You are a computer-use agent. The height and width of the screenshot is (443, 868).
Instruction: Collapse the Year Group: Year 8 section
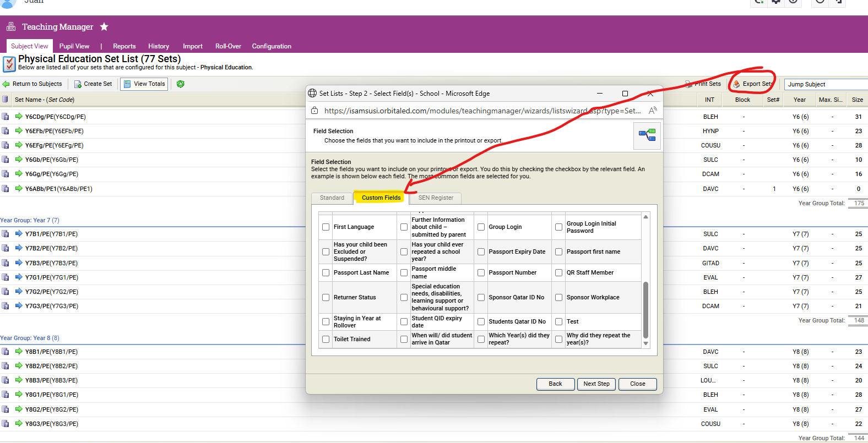[30, 338]
